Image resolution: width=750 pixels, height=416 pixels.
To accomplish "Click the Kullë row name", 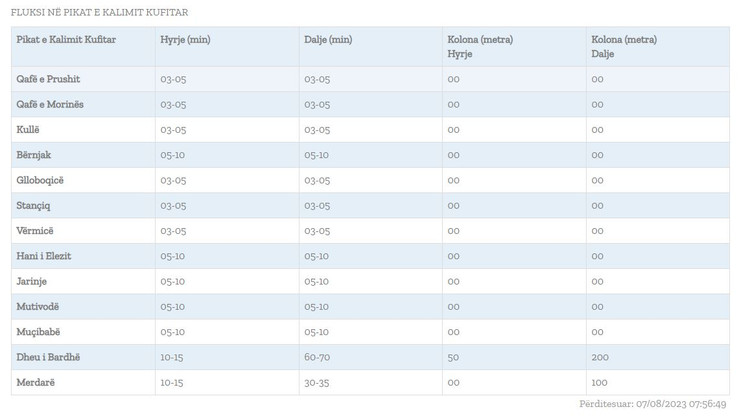I will [28, 130].
